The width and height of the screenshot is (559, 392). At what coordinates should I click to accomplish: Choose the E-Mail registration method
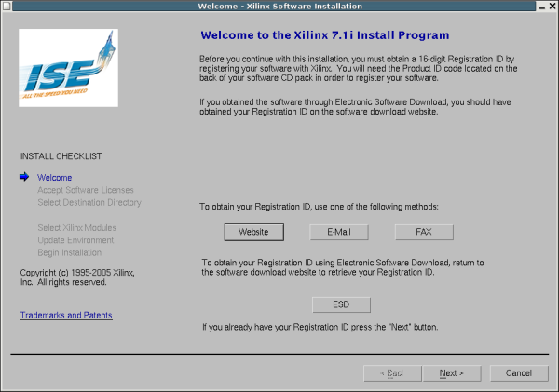coord(339,232)
